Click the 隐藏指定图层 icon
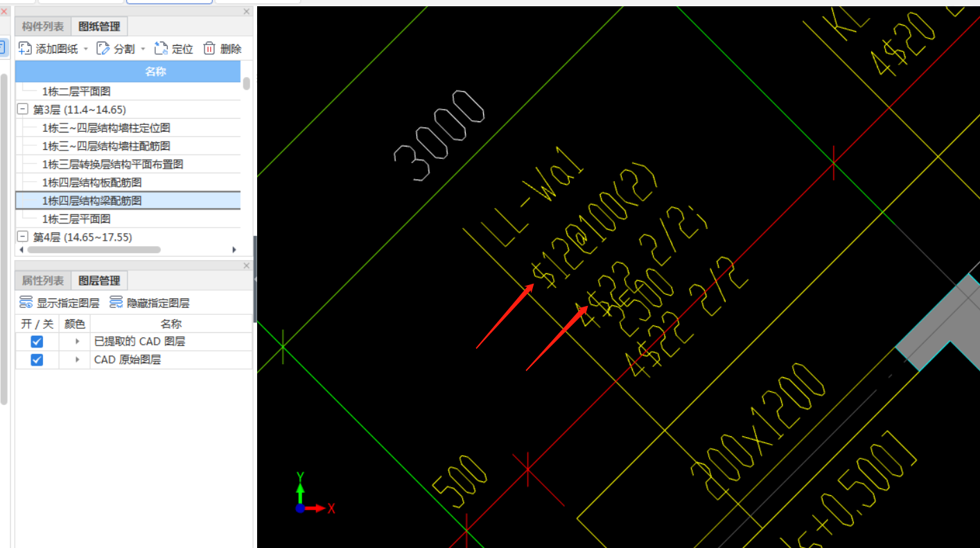980x548 pixels. tap(116, 302)
